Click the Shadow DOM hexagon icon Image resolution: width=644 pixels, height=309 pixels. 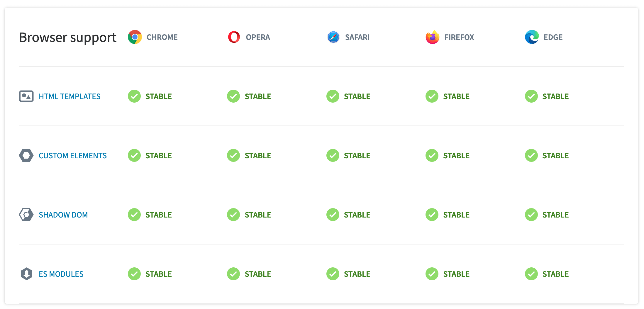26,215
